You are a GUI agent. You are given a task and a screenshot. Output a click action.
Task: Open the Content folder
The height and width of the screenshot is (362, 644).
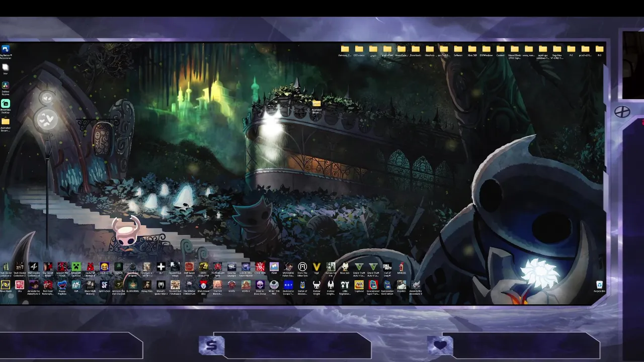tap(501, 50)
